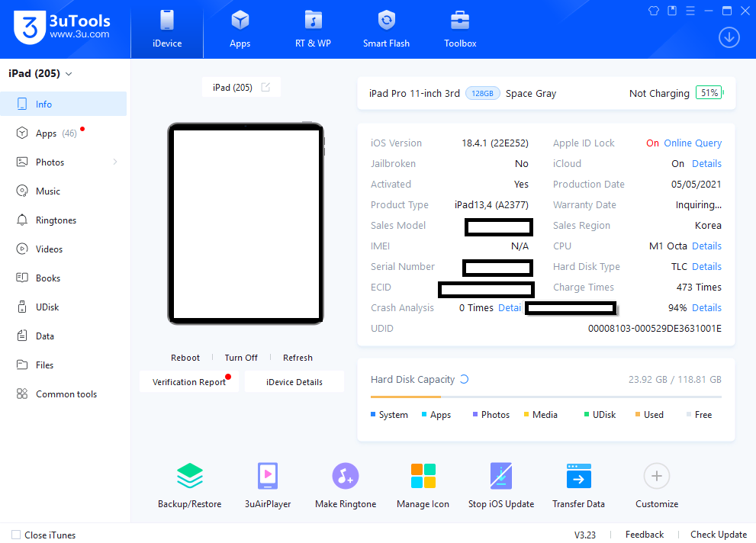Image resolution: width=756 pixels, height=543 pixels.
Task: Open Common tools in the sidebar
Action: click(x=63, y=394)
